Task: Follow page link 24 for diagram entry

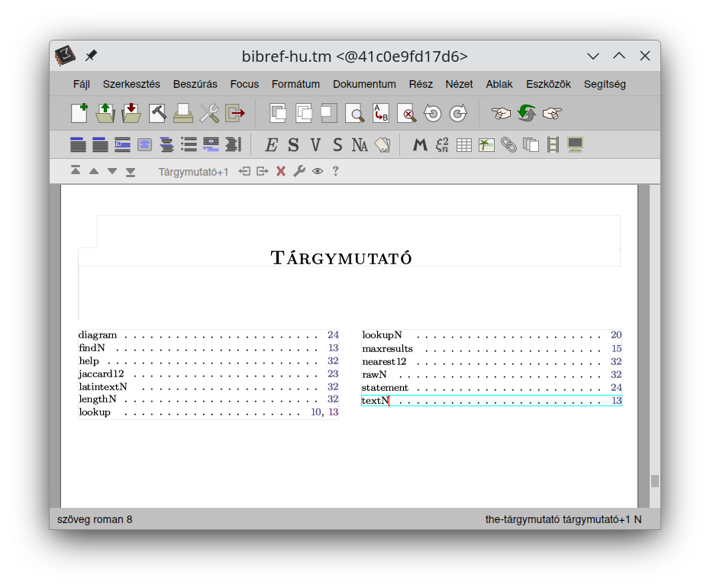Action: pos(333,335)
